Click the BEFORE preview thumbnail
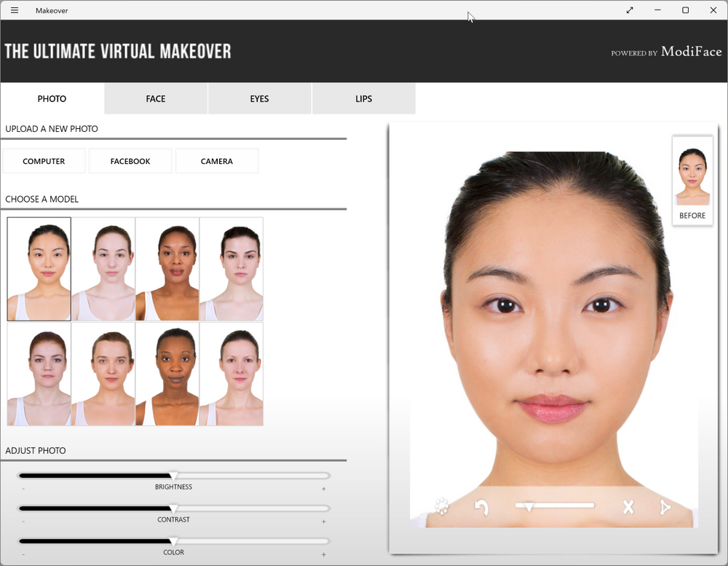This screenshot has height=566, width=728. pos(692,180)
